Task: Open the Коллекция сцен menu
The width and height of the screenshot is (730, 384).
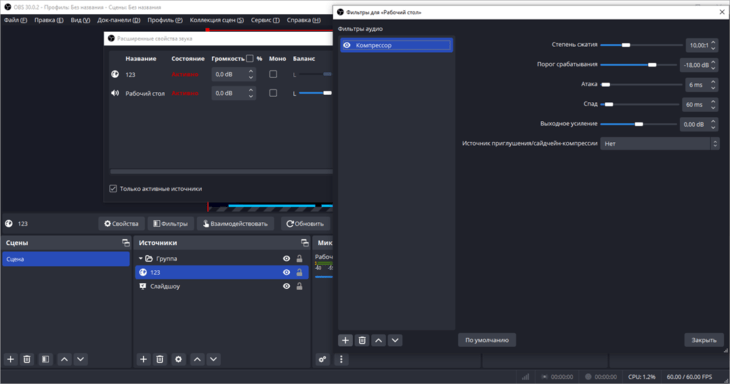Action: point(216,20)
